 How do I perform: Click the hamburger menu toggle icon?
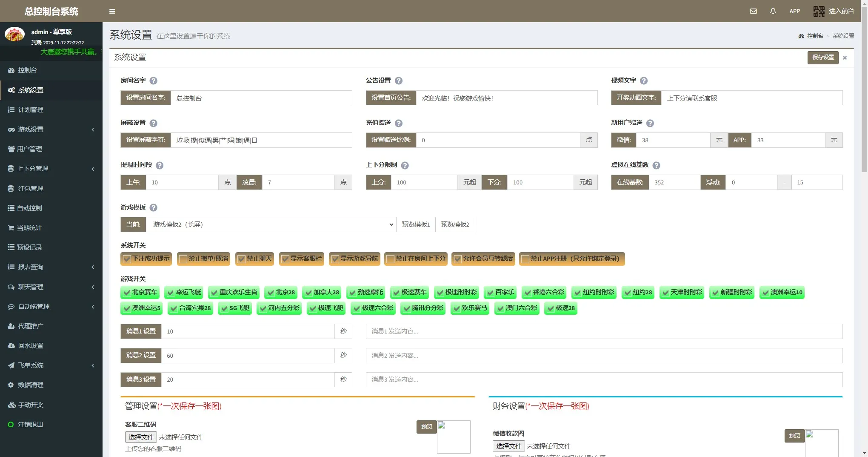(x=112, y=11)
